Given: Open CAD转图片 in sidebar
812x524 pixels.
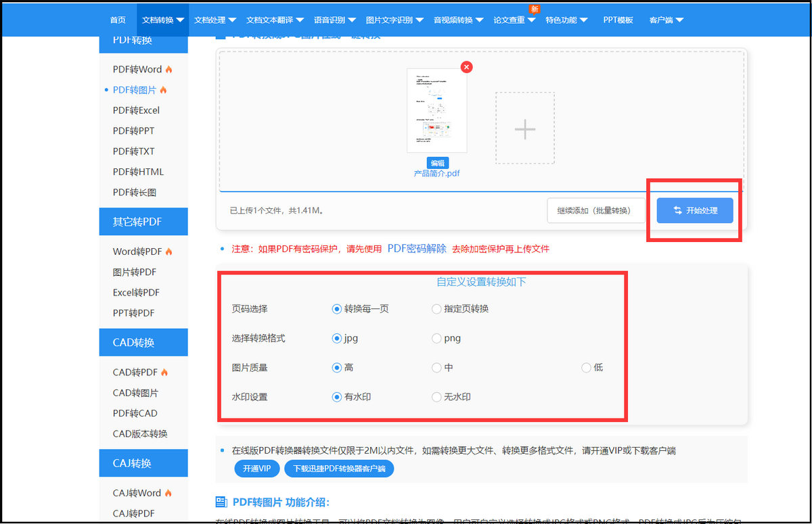Looking at the screenshot, I should click(x=135, y=393).
